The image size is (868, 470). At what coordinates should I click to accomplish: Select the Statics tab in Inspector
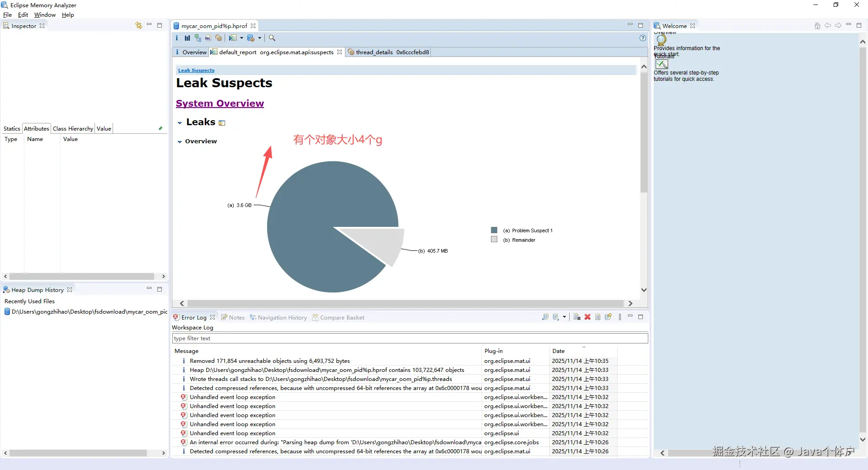pos(12,129)
